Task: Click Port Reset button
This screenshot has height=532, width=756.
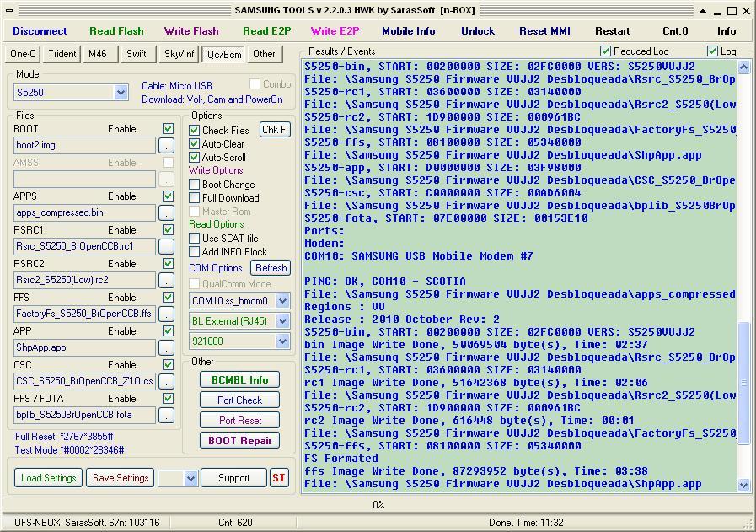Action: coord(239,421)
